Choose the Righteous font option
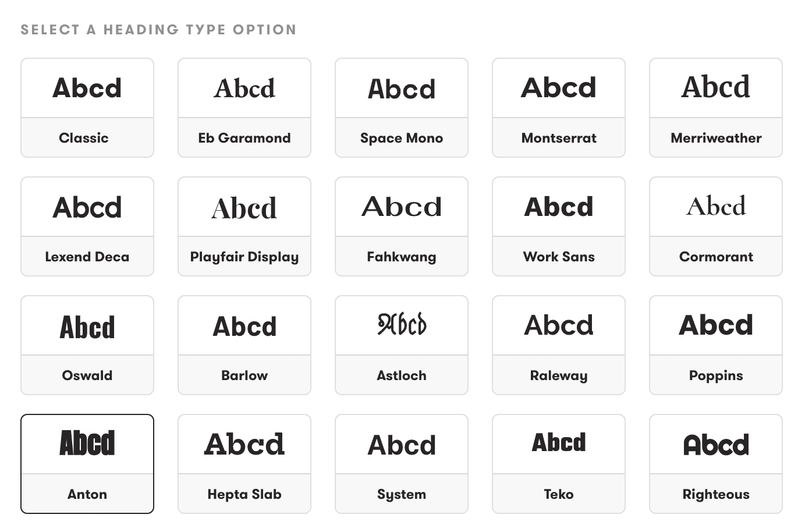The width and height of the screenshot is (805, 532). point(715,464)
